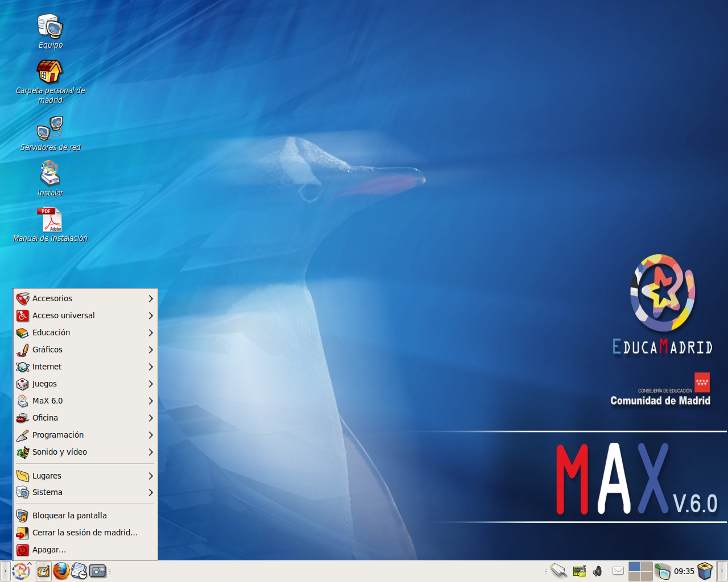Expand the Internet submenu arrow
This screenshot has height=582, width=728.
click(x=151, y=367)
